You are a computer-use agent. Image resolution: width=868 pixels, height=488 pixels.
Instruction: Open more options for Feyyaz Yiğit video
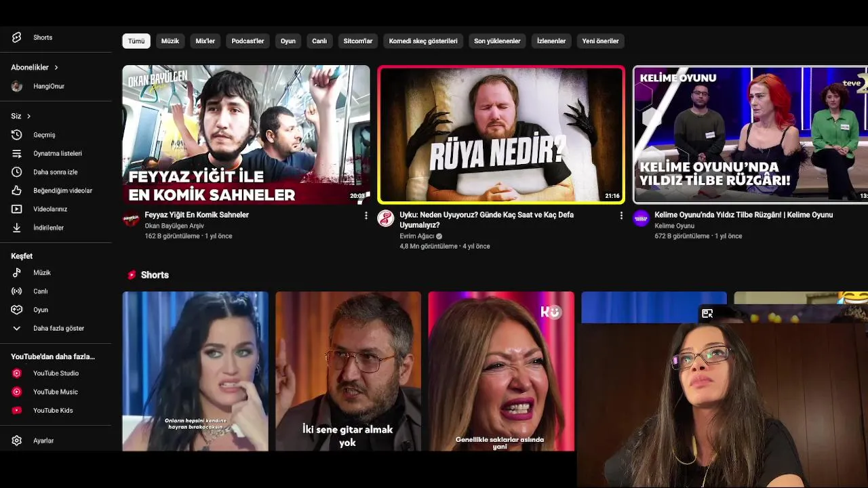pos(366,216)
